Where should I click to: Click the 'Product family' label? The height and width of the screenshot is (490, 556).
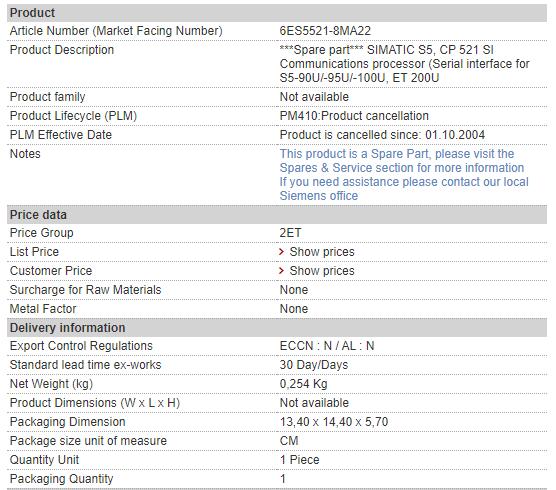48,97
